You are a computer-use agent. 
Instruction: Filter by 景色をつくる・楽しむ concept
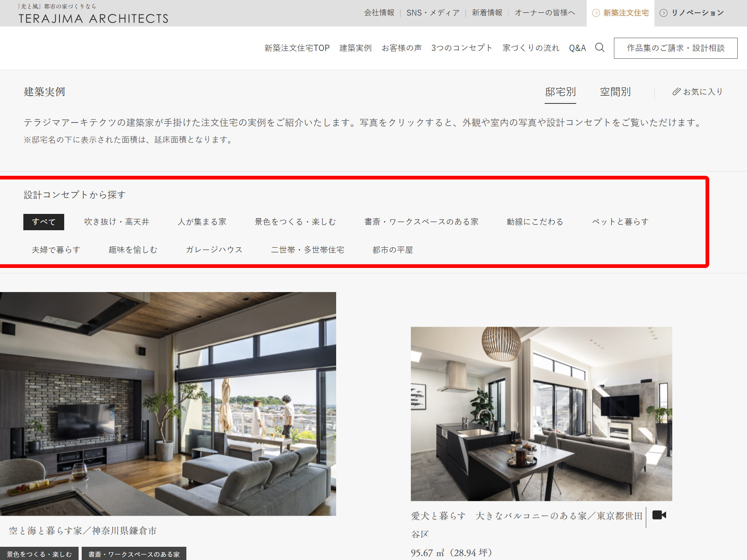click(295, 222)
